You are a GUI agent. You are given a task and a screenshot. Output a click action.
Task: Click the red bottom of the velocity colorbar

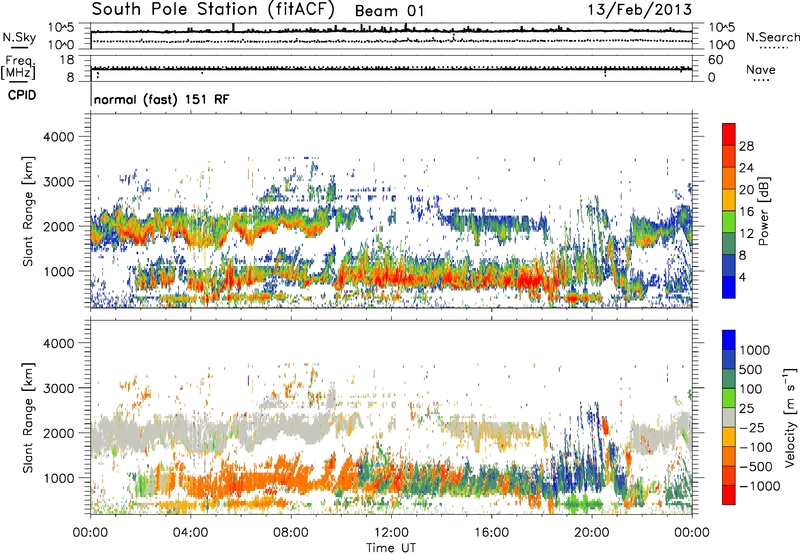click(729, 496)
